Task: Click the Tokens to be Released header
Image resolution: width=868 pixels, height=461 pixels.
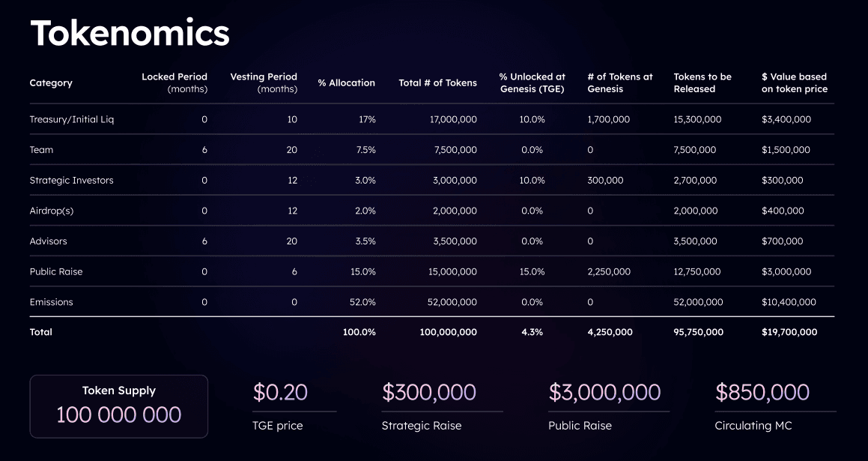Action: [702, 82]
